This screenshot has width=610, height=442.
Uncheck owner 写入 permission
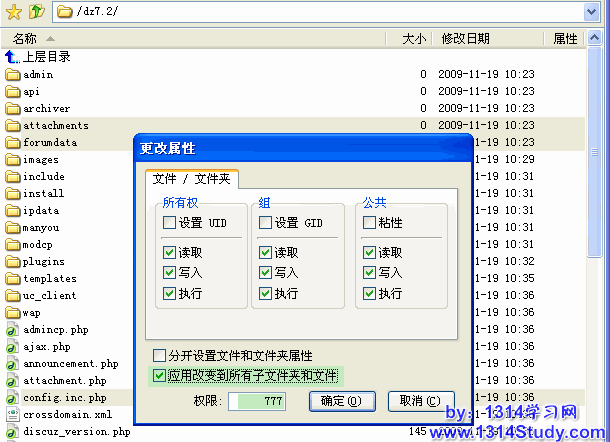click(x=168, y=273)
